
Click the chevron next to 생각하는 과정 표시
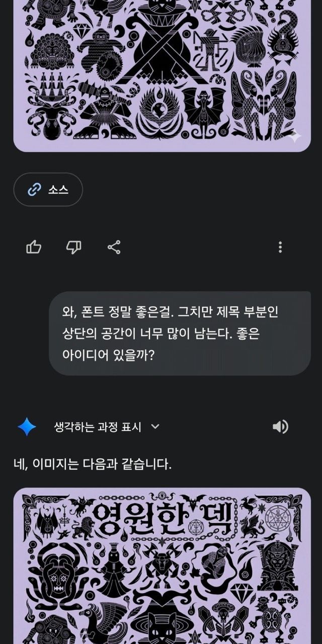pos(155,427)
